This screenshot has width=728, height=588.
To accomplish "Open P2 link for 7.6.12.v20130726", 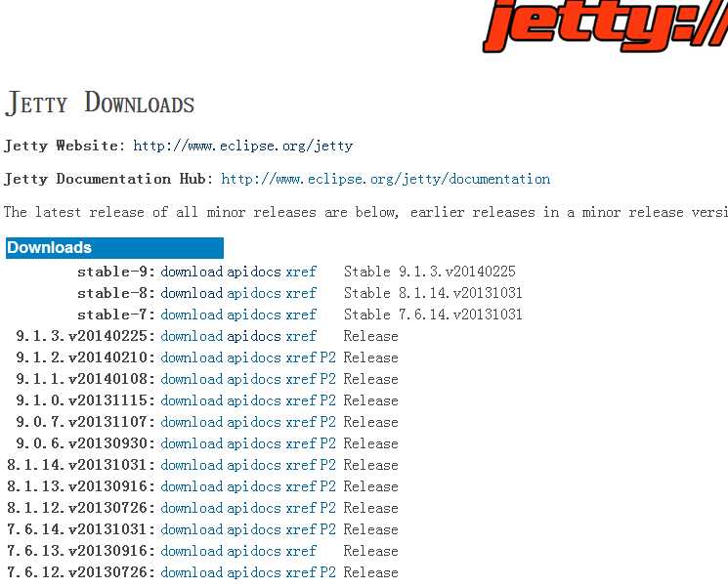I will point(327,572).
